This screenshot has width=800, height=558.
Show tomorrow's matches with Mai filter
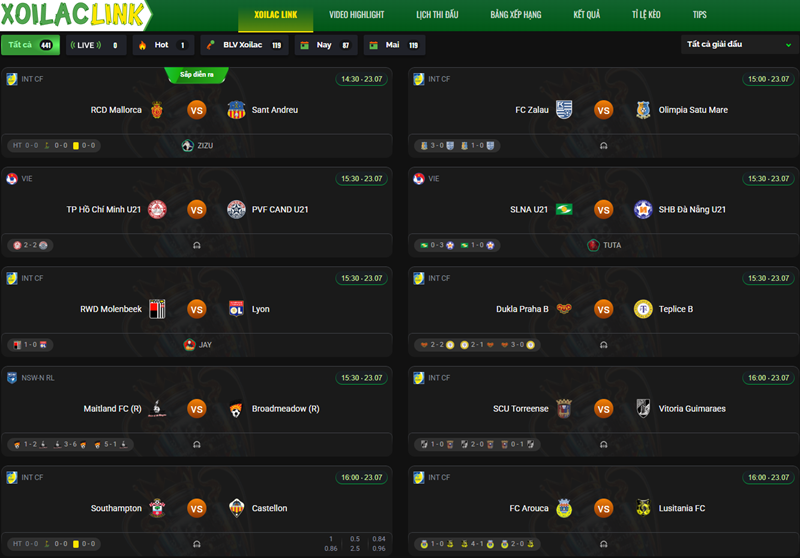click(x=394, y=45)
